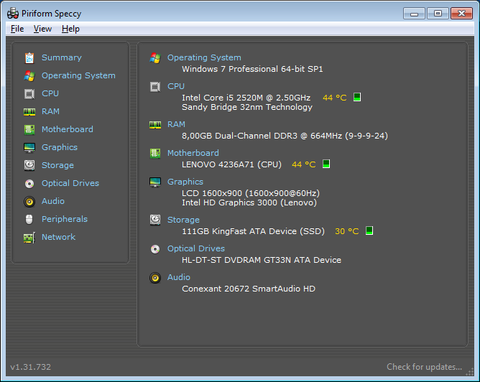Select Optical Drives in the sidebar
480x382 pixels.
(x=70, y=183)
